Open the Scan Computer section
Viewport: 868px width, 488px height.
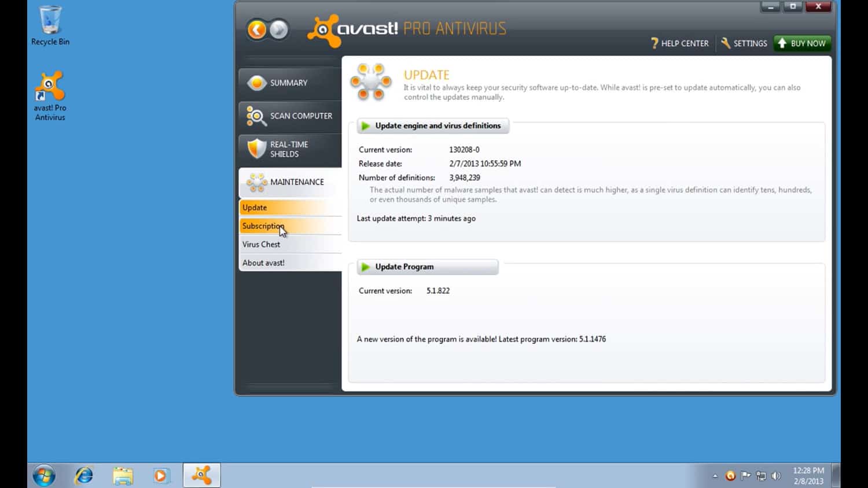click(290, 116)
